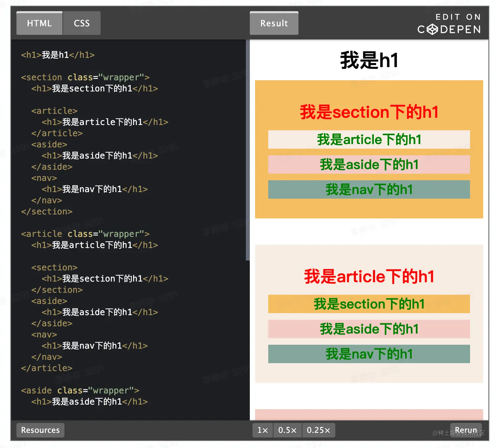Set preview zoom to 0.5×
The image size is (497, 448).
tap(287, 430)
